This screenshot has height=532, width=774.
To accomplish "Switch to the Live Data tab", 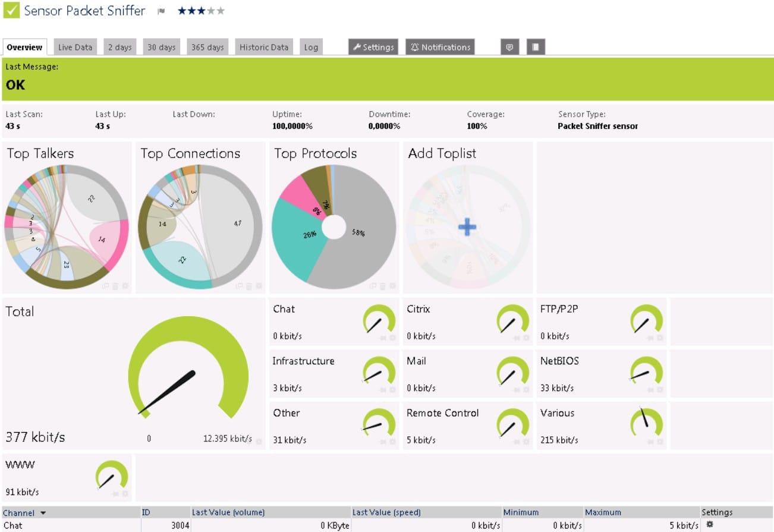I will [x=75, y=47].
